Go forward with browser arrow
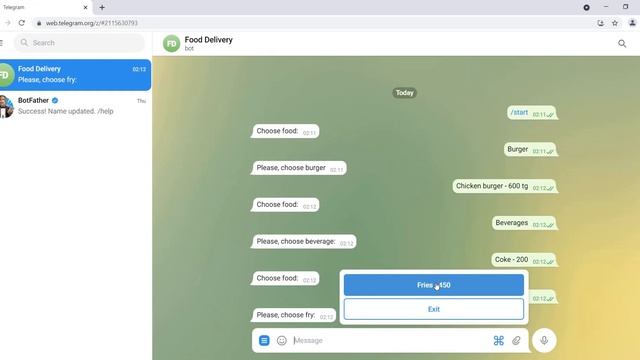 pos(7,23)
